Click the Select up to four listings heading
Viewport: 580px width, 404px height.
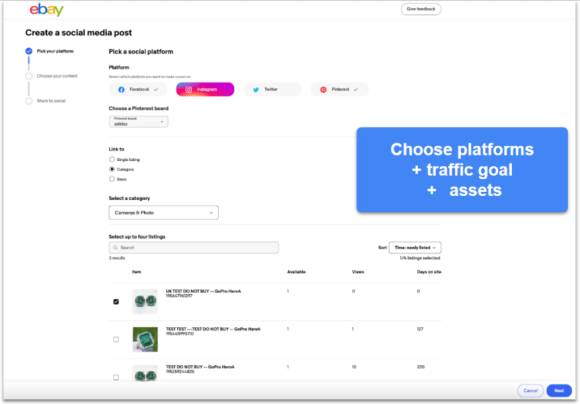pos(137,237)
